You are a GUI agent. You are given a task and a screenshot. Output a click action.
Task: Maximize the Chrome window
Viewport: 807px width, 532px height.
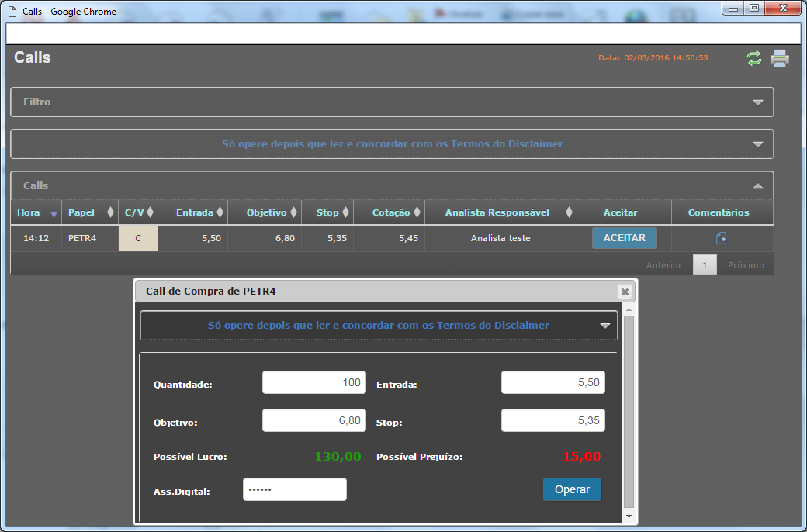tap(754, 9)
